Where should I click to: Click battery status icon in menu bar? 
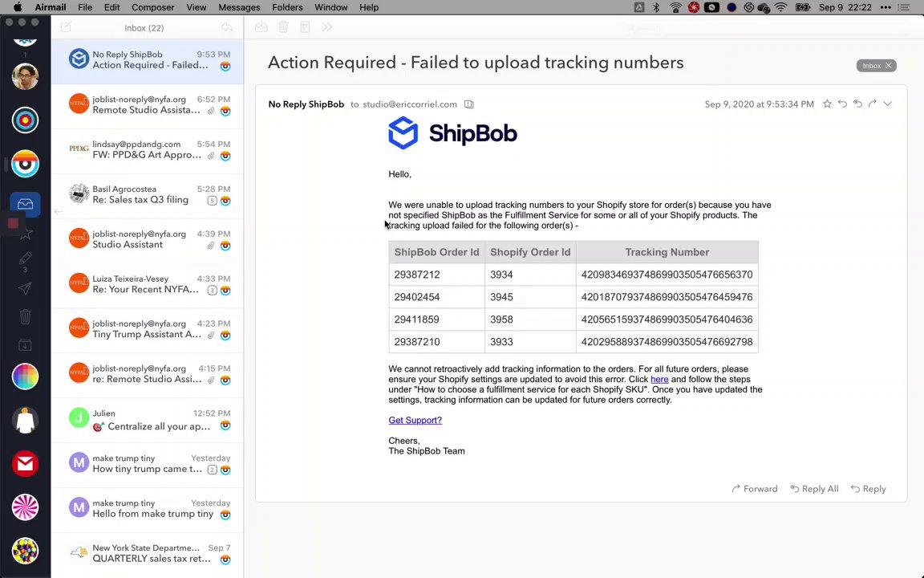(803, 8)
